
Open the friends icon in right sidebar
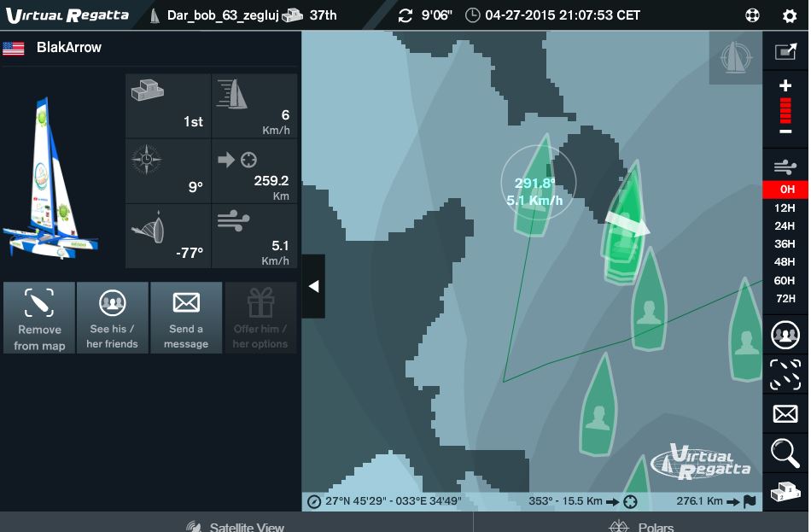coord(785,335)
